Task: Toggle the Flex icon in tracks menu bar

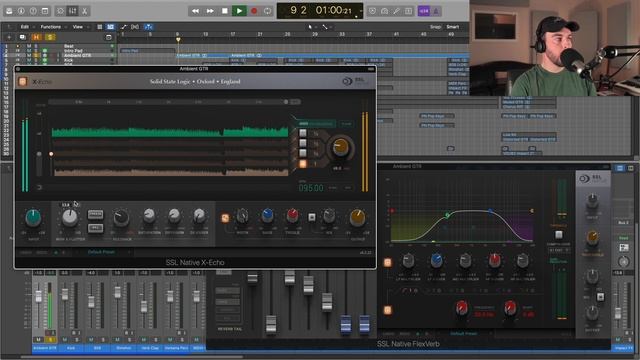Action: pos(135,27)
